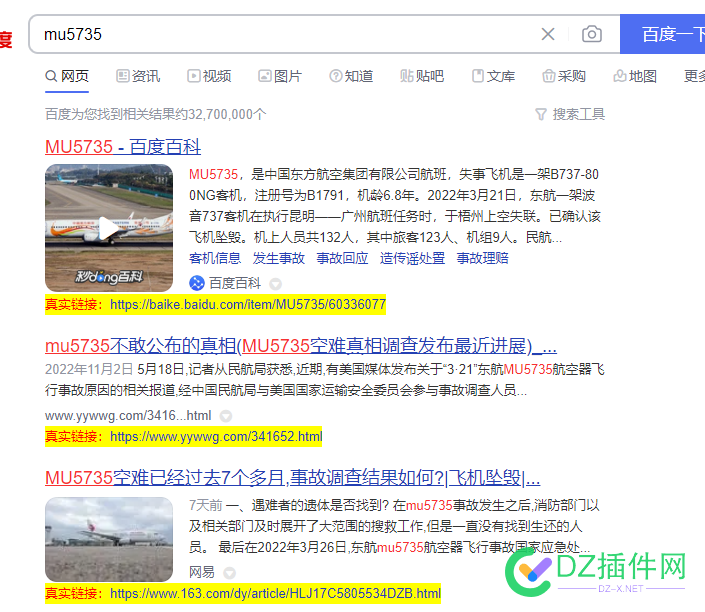The width and height of the screenshot is (705, 612).
Task: Open result MU5735空难已经过去7个多月
Action: pyautogui.click(x=293, y=478)
